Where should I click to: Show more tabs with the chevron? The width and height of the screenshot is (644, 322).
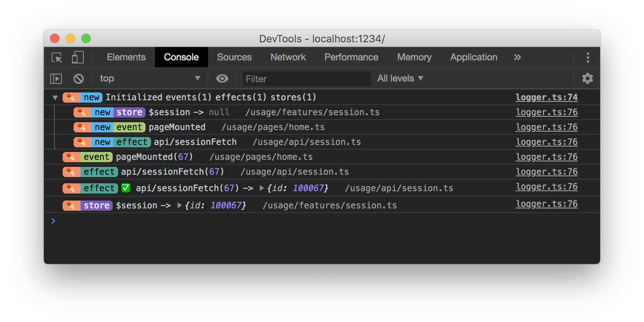click(x=517, y=58)
